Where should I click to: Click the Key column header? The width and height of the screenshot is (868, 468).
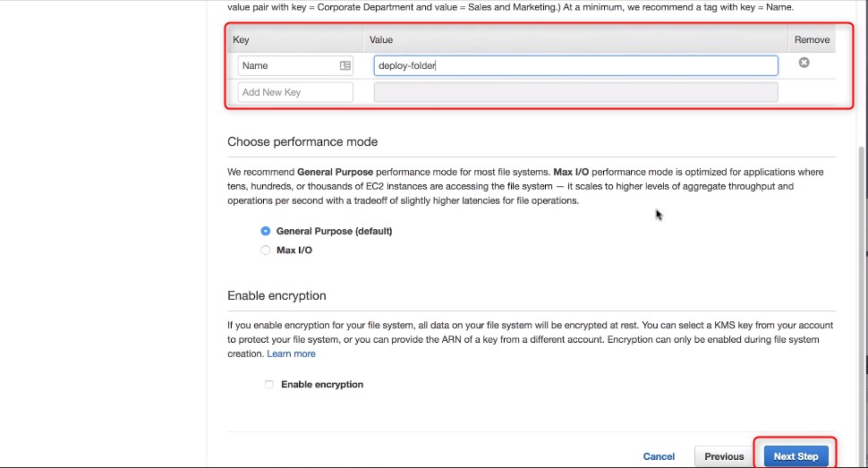(241, 40)
